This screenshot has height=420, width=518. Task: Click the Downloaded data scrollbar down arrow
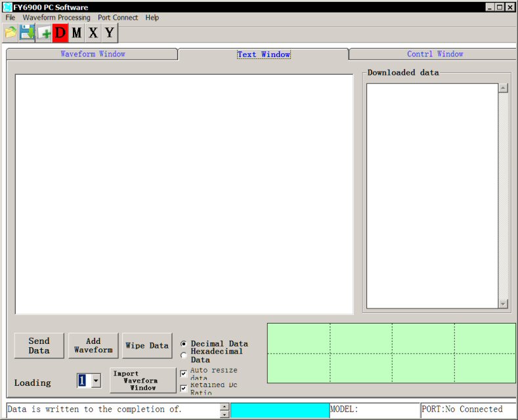point(503,304)
